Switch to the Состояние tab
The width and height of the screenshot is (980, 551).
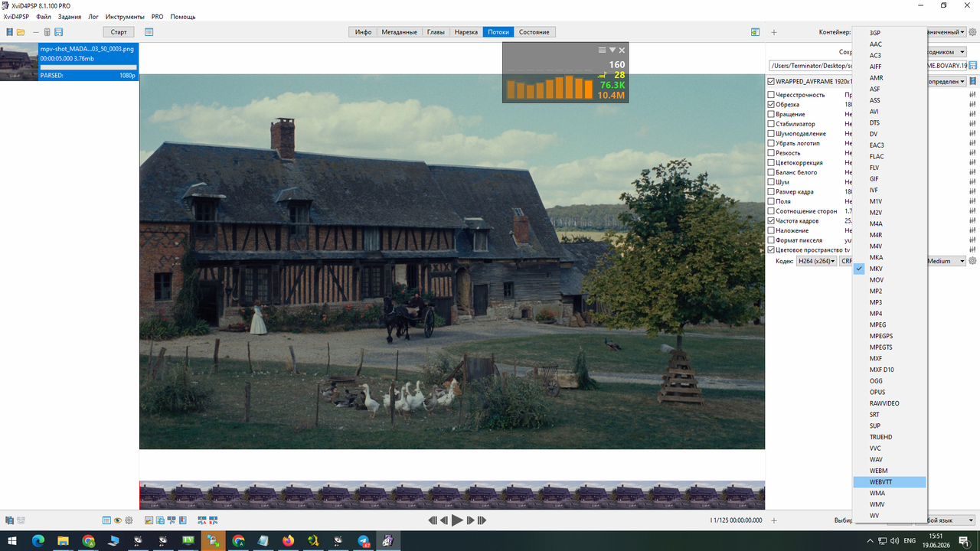click(x=534, y=32)
